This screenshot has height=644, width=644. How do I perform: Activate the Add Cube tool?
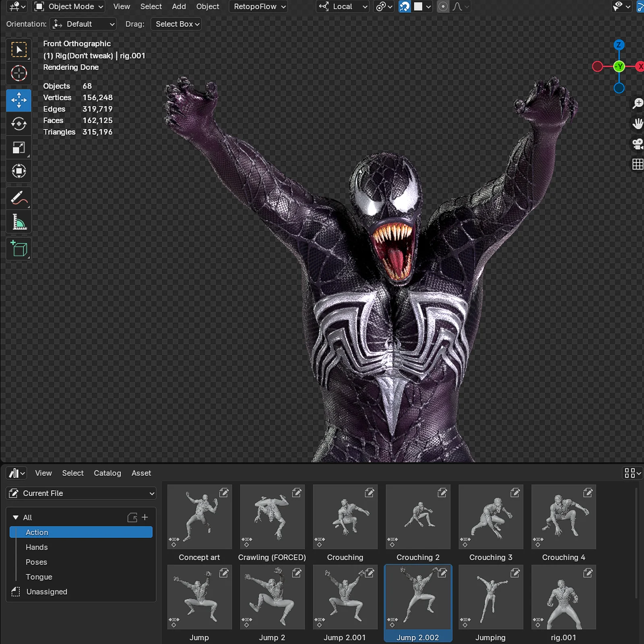pos(19,249)
